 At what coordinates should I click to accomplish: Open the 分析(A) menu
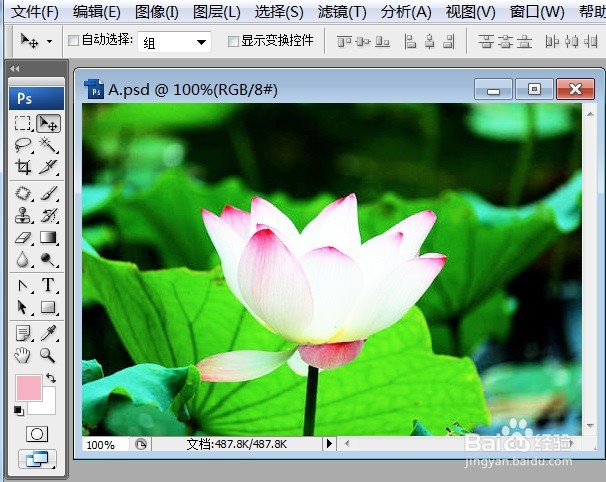coord(406,12)
